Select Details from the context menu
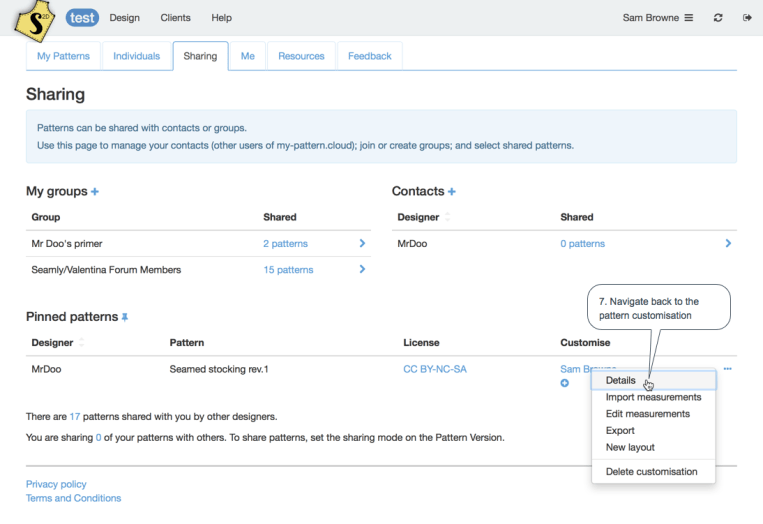763x524 pixels. 621,380
